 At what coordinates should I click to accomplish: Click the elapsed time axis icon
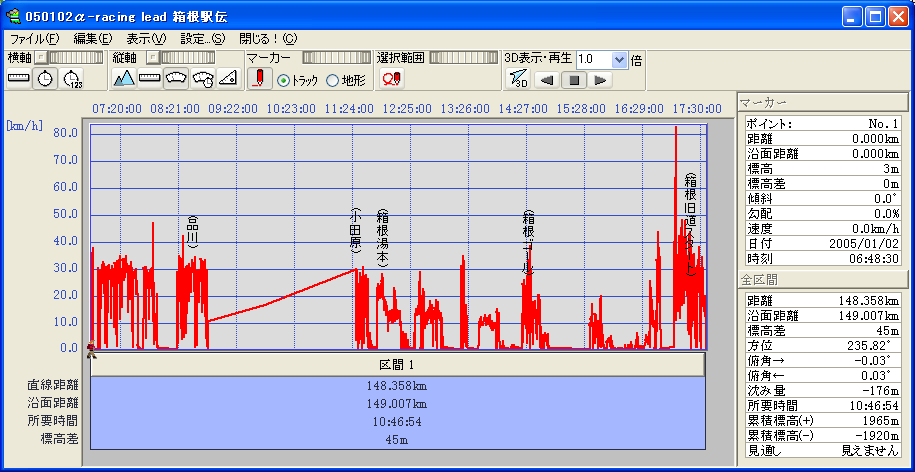click(72, 79)
